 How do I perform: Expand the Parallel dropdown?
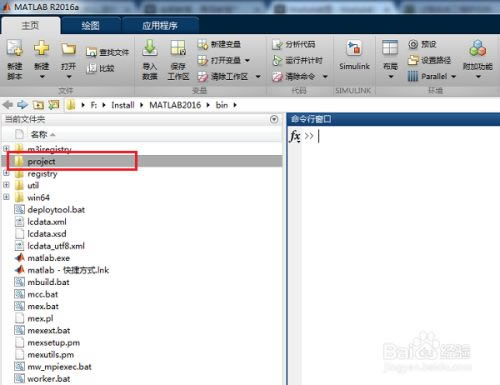[x=453, y=77]
